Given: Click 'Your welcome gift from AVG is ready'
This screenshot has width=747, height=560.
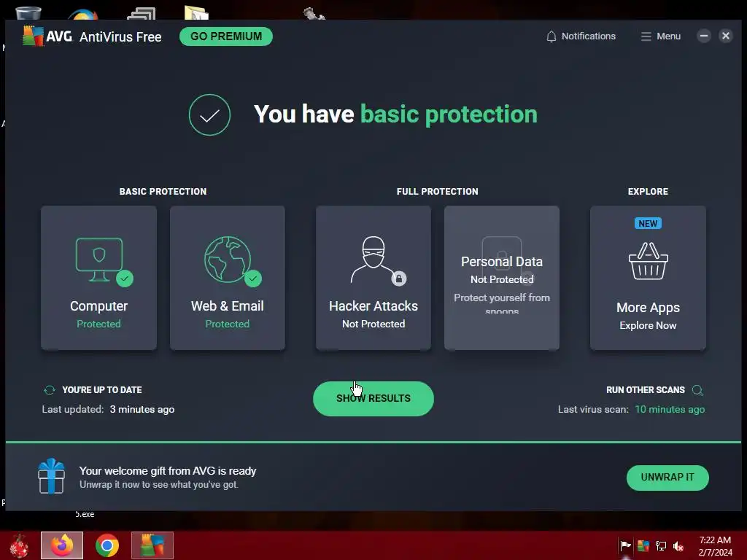Looking at the screenshot, I should [168, 471].
